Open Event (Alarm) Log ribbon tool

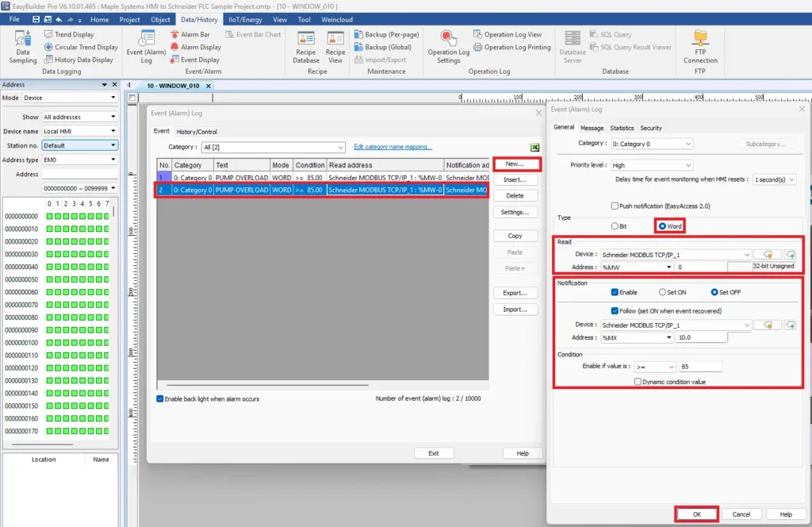click(x=146, y=47)
